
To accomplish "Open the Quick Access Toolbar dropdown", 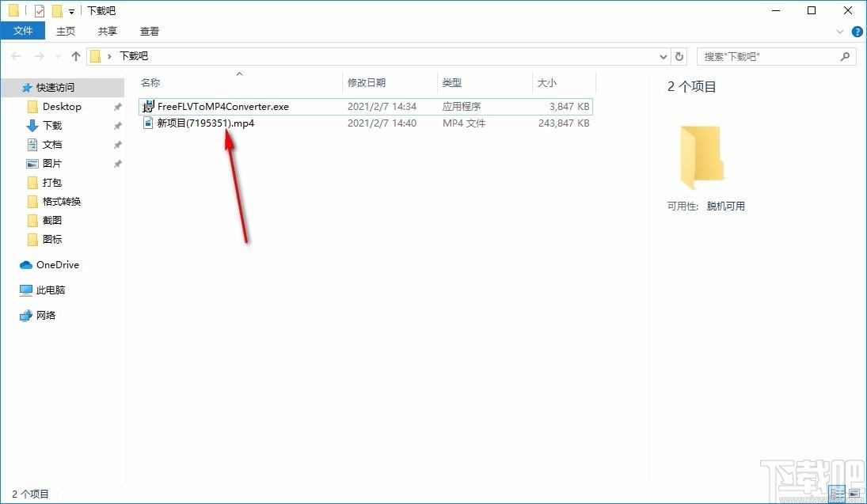I will tap(72, 11).
